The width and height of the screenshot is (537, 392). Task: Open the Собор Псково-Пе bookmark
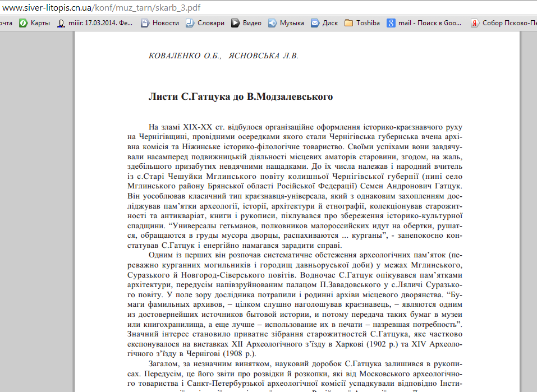pos(503,23)
